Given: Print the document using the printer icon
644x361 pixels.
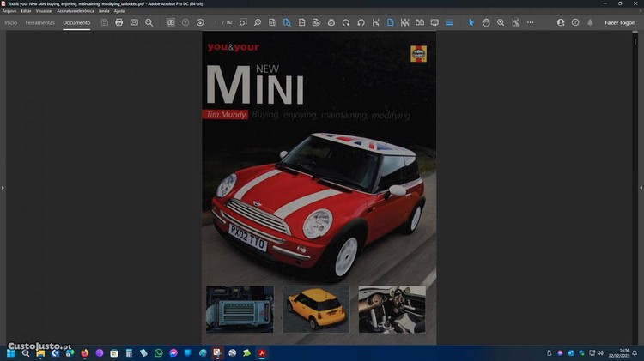Looking at the screenshot, I should pos(119,22).
